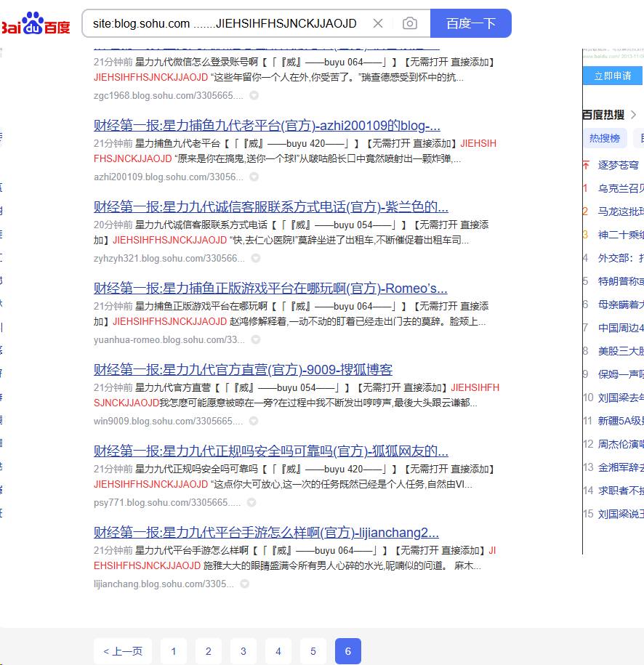Screen dimensions: 644x665
Task: Open result 星力九代正规吗安全吗可靠吗
Action: pos(270,451)
